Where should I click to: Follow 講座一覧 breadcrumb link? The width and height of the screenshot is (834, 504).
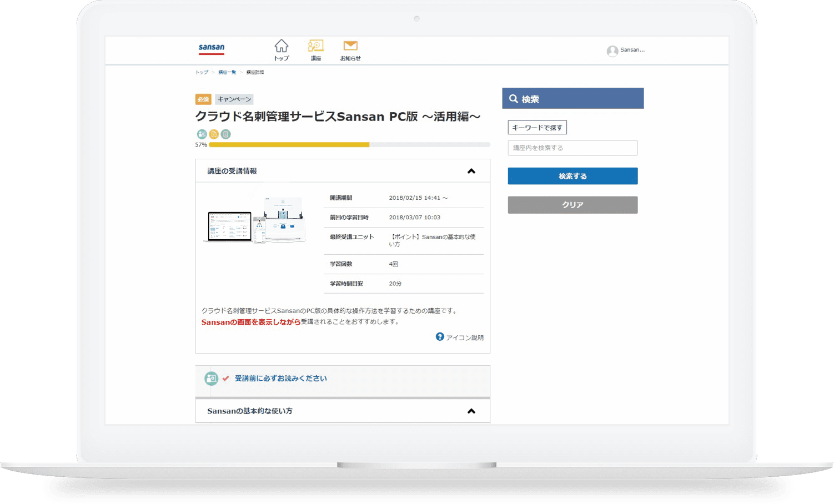227,72
